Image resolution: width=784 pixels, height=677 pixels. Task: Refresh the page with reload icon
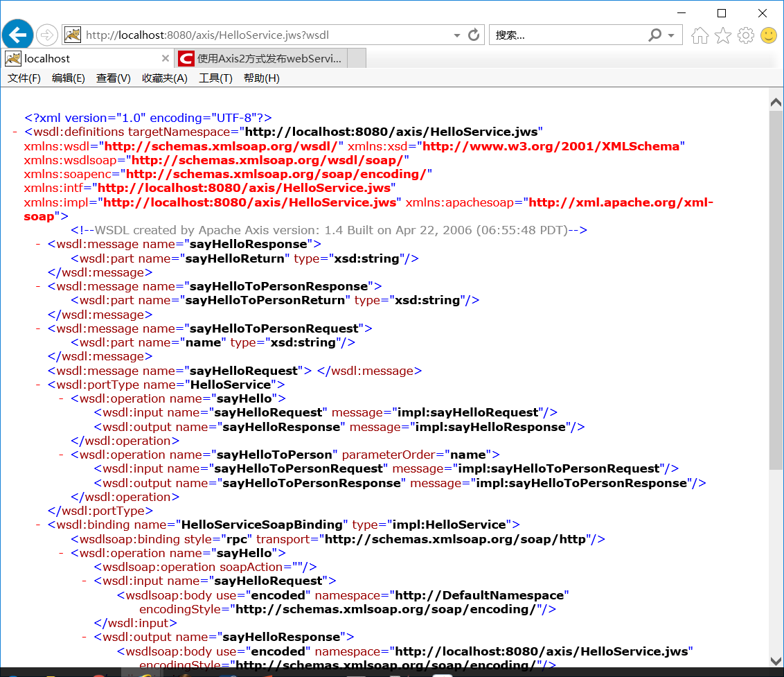[x=474, y=35]
